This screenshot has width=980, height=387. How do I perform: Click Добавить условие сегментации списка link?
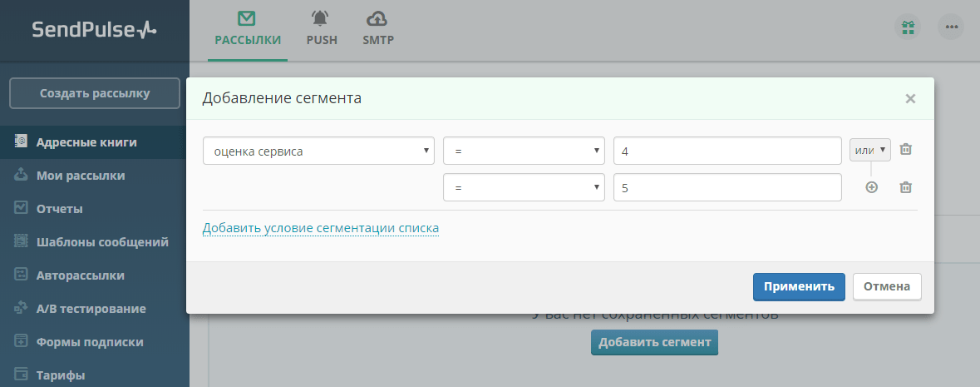[x=321, y=228]
